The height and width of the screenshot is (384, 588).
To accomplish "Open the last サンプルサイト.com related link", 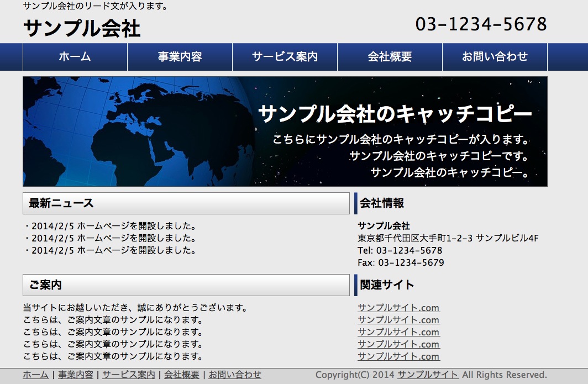I will (398, 356).
